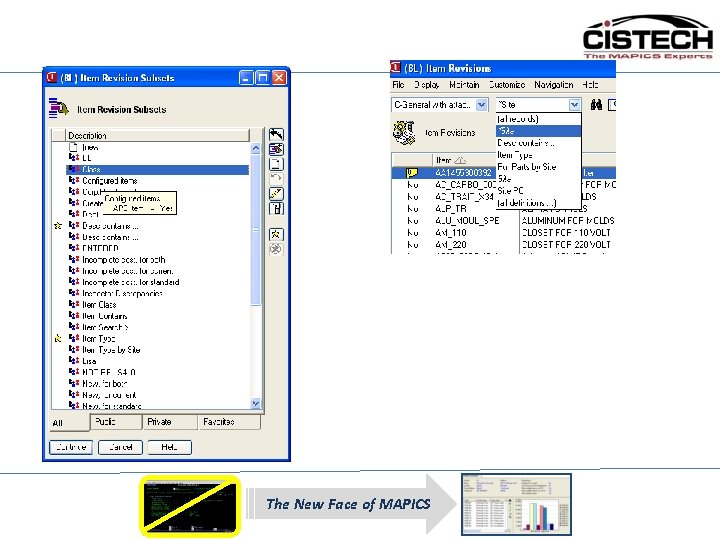The width and height of the screenshot is (720, 540).
Task: Open the C-General view dropdown arrow
Action: 481,105
